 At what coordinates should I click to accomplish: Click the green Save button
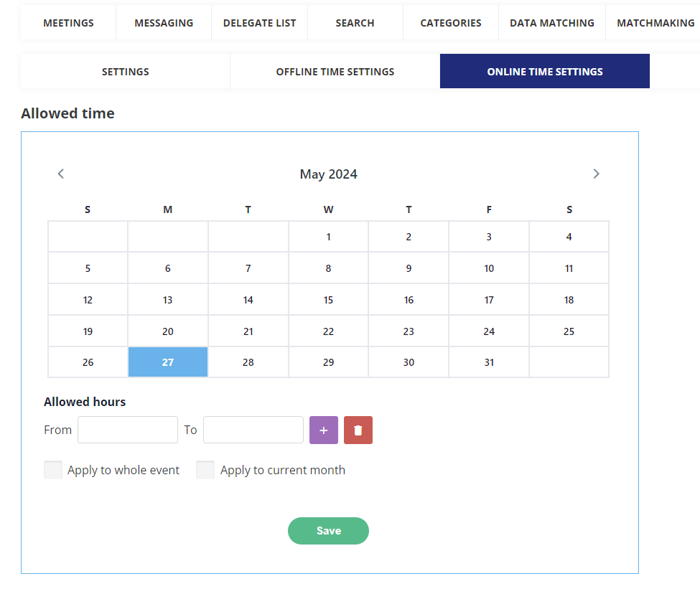pyautogui.click(x=328, y=531)
